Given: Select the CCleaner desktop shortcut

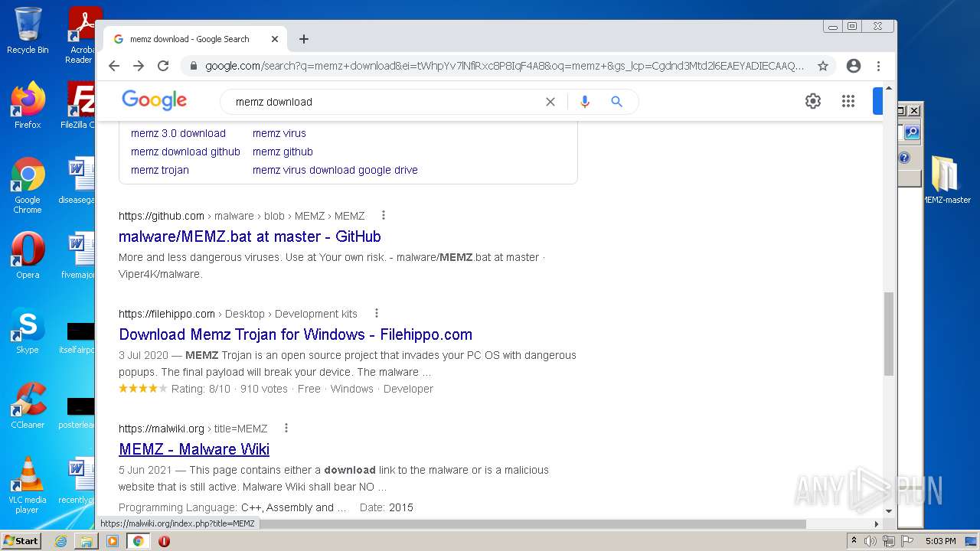Looking at the screenshot, I should pos(28,406).
